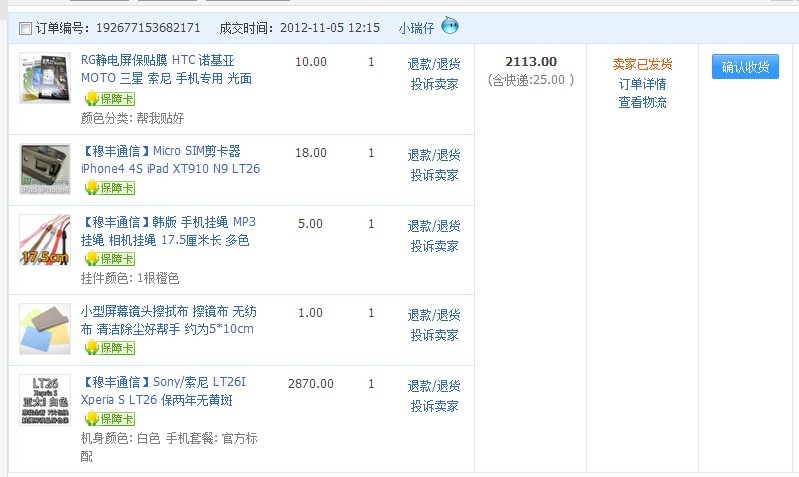Open 订单详情 order details link
Image resolution: width=799 pixels, height=477 pixels.
[642, 84]
